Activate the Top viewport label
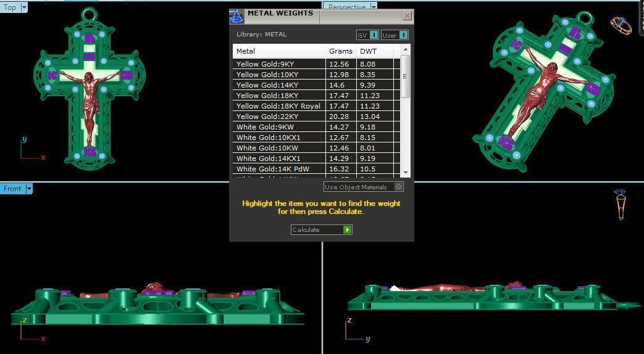The image size is (644, 354). pyautogui.click(x=10, y=7)
